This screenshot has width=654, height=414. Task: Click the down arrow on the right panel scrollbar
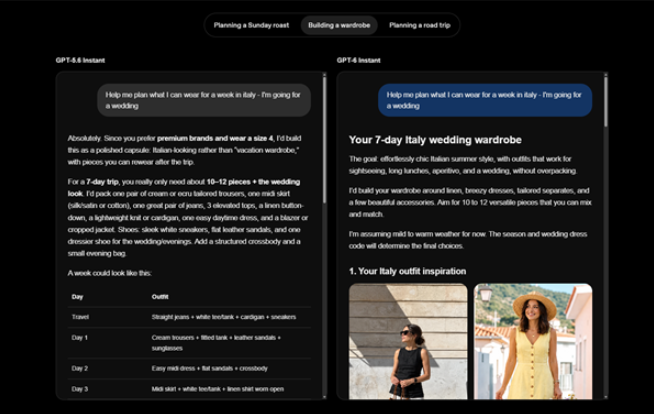click(x=606, y=396)
